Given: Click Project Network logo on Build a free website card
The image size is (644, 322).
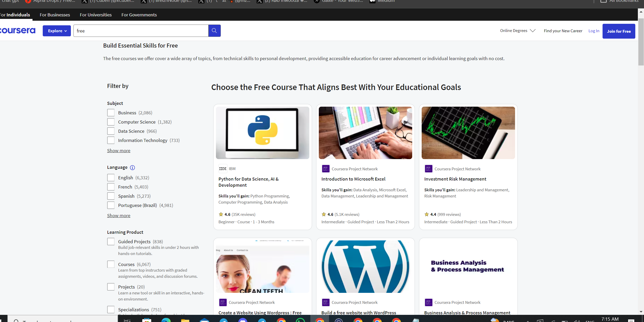Looking at the screenshot, I should click(x=326, y=302).
